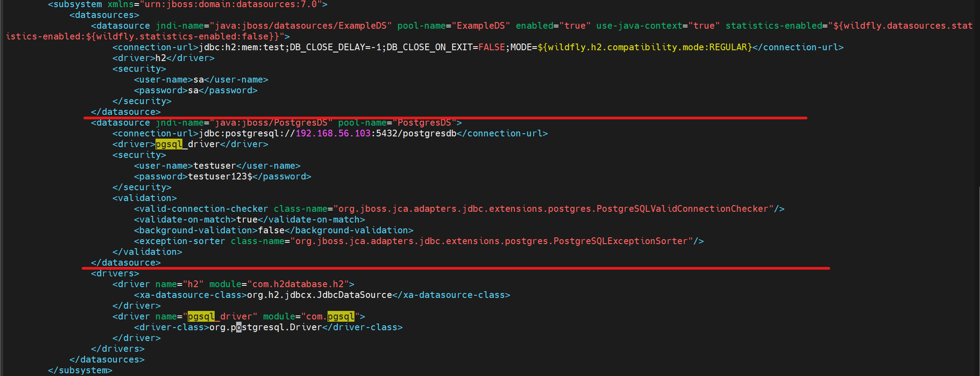The width and height of the screenshot is (980, 376).
Task: Click the IP address 192.168.56.103
Action: point(333,134)
